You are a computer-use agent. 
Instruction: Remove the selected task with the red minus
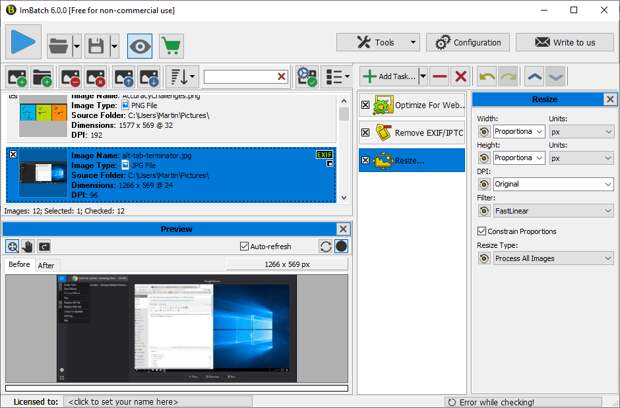click(x=439, y=76)
